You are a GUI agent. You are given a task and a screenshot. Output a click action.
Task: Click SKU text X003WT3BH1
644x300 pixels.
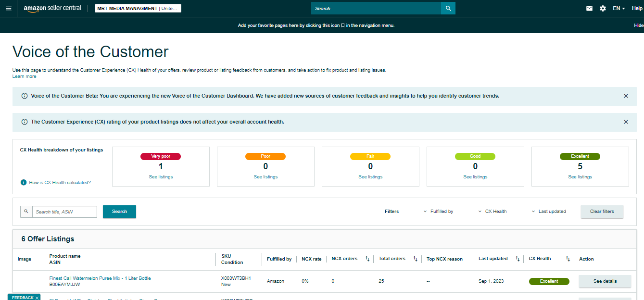236,278
